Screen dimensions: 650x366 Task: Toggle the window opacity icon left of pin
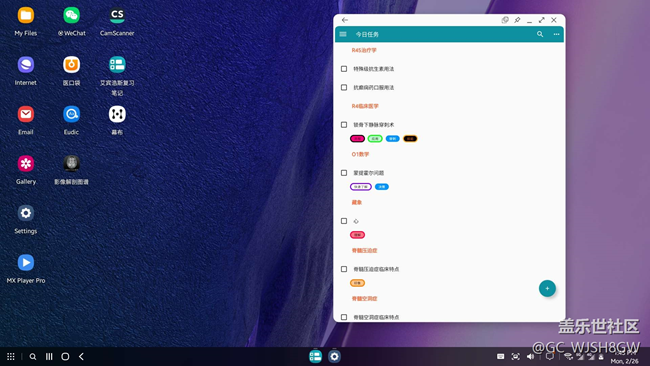(505, 20)
